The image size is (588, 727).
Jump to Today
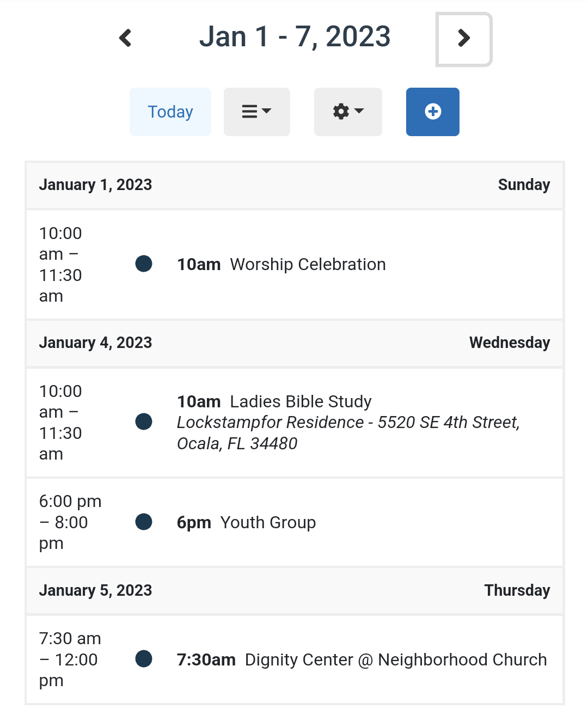coord(170,112)
